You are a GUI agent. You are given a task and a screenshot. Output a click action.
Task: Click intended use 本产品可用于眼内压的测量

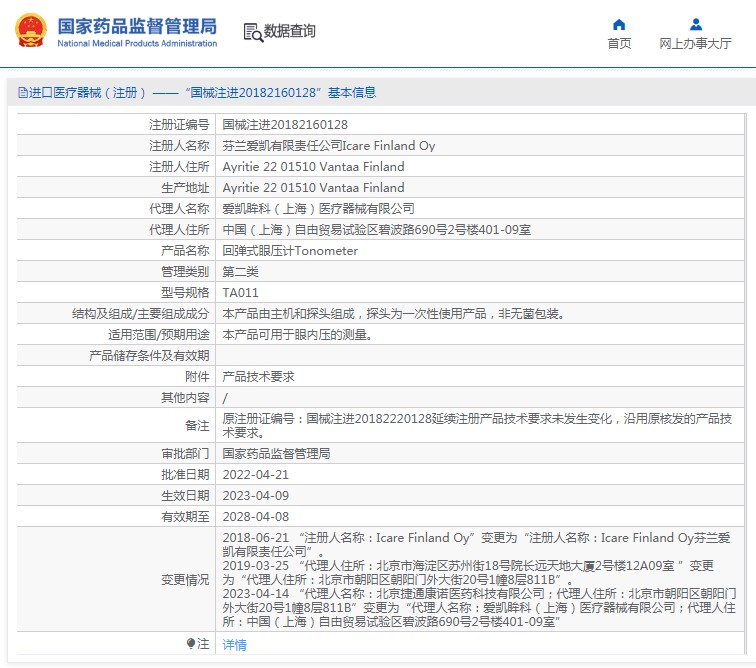click(297, 335)
